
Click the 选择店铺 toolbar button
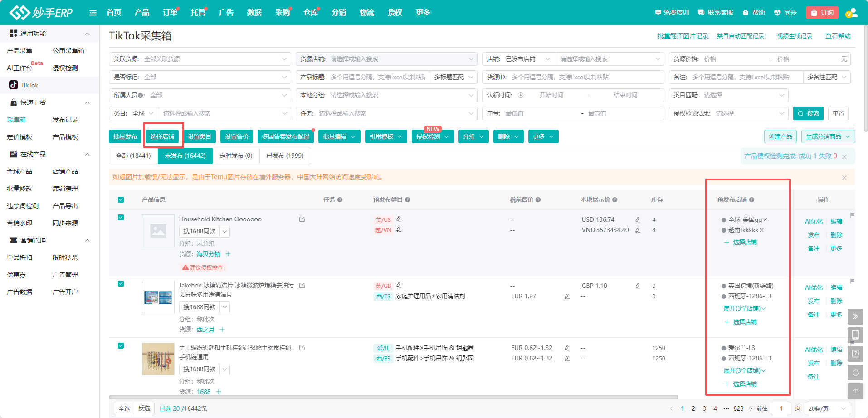click(162, 136)
